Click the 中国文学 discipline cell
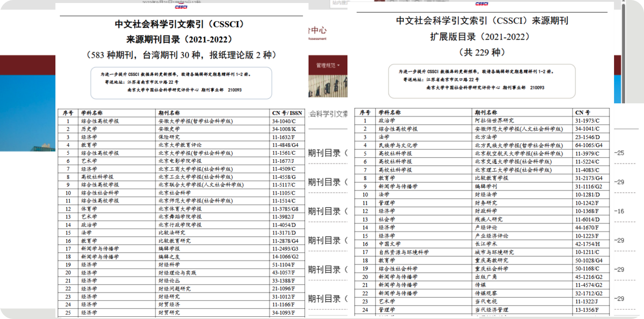This screenshot has height=319, width=644. [389, 244]
